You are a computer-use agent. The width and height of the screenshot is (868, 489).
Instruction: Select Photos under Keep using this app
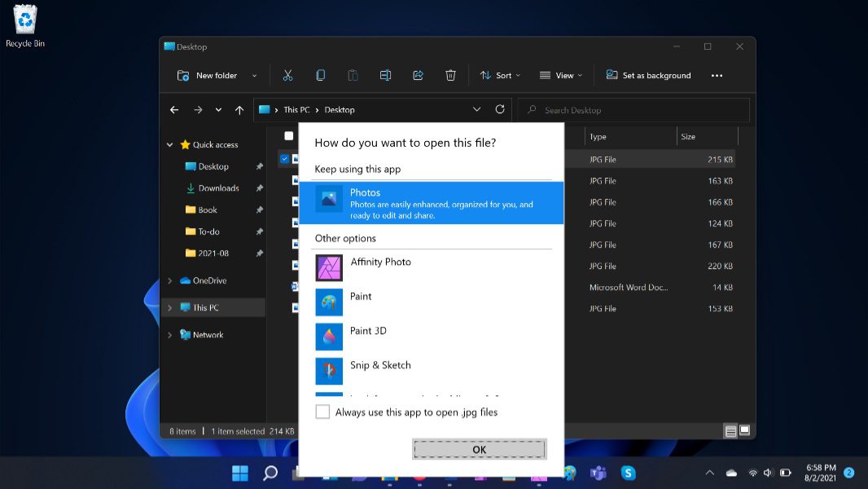coord(431,203)
